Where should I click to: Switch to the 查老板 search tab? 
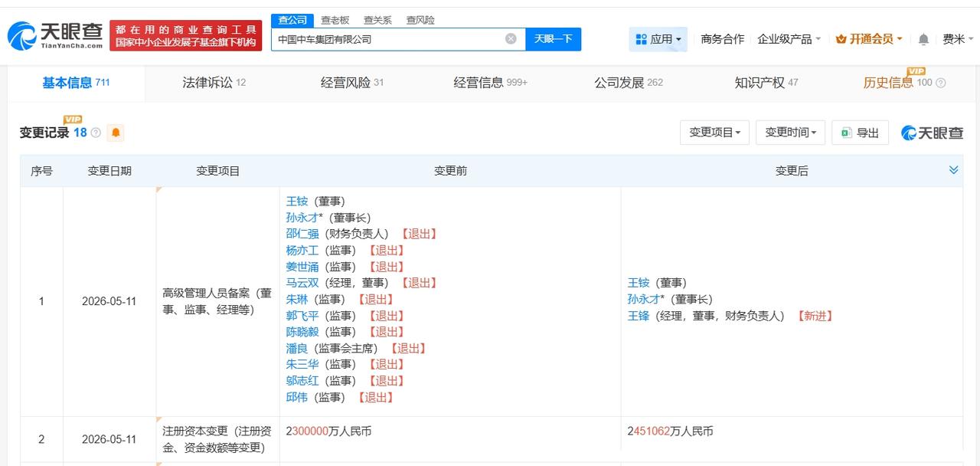[335, 20]
